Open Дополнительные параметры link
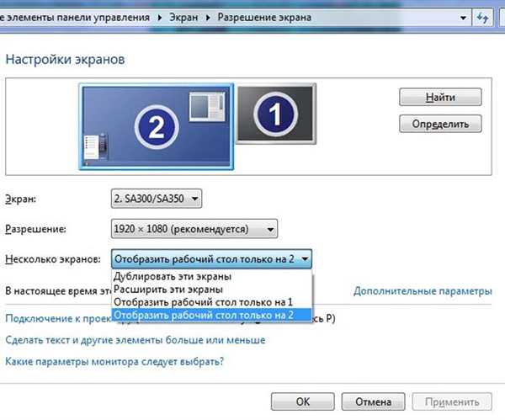The height and width of the screenshot is (420, 505). [x=423, y=291]
